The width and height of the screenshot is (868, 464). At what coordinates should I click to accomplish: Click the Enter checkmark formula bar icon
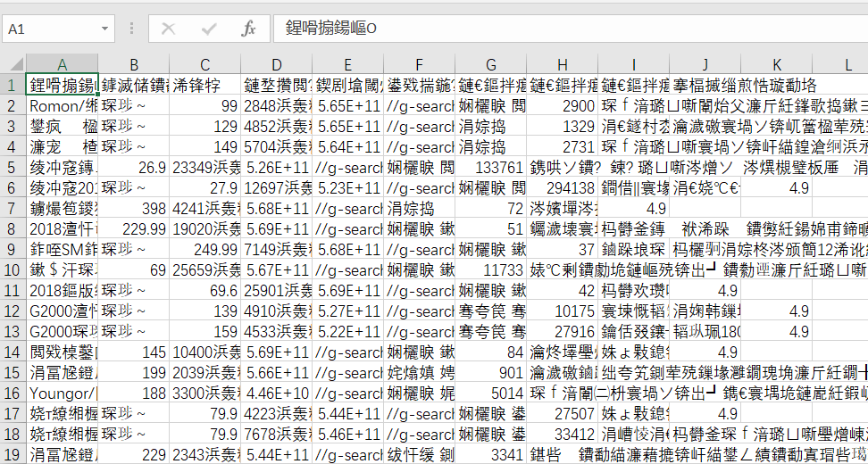[209, 29]
